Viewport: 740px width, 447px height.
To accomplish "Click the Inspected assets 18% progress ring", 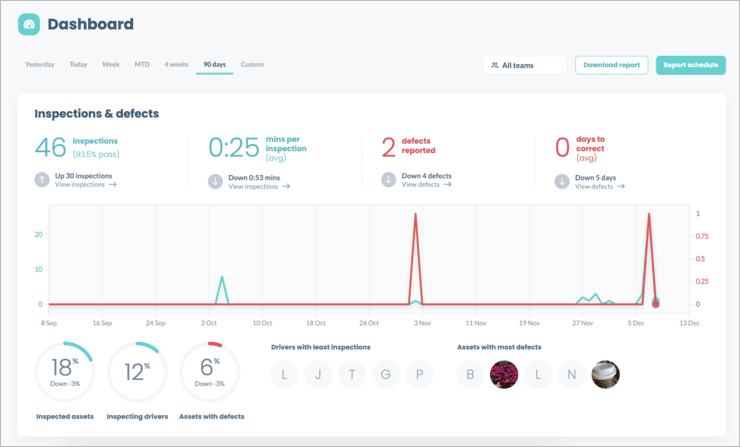I will click(64, 372).
